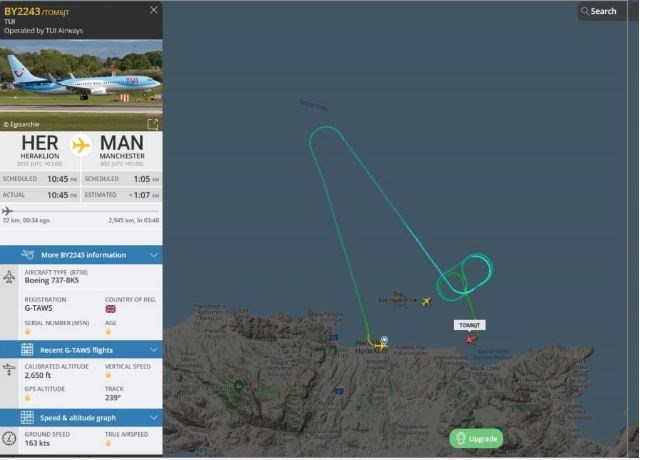This screenshot has width=653, height=460.
Task: Select the red TOM6JT aircraft on map
Action: pyautogui.click(x=470, y=339)
